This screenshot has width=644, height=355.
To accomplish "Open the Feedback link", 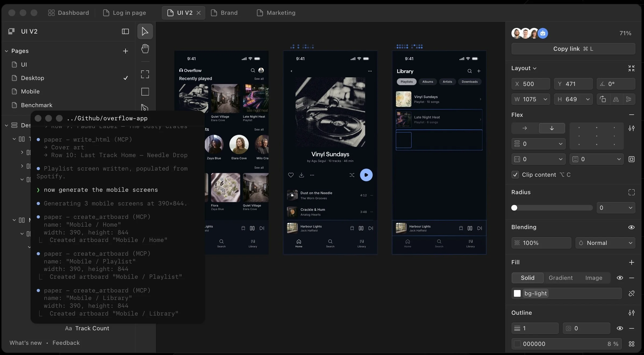I will (x=66, y=343).
